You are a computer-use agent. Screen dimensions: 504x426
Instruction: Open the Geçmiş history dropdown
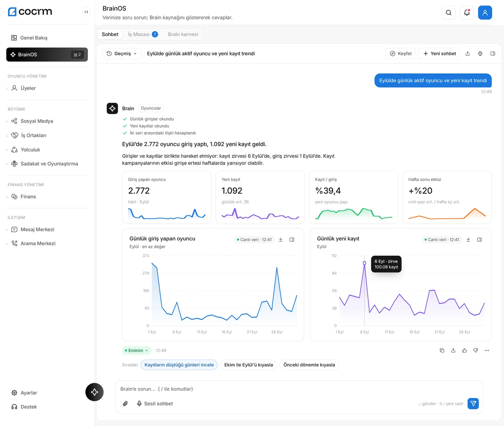pos(121,54)
